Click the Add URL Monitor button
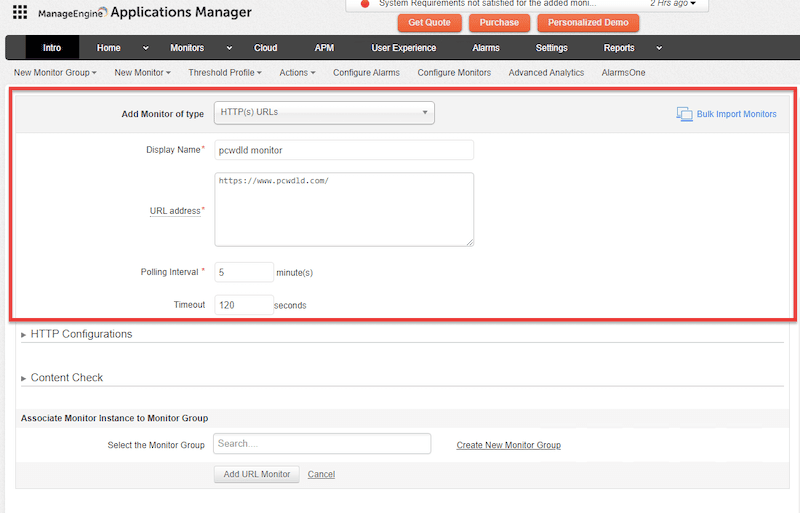The height and width of the screenshot is (513, 800). (257, 474)
